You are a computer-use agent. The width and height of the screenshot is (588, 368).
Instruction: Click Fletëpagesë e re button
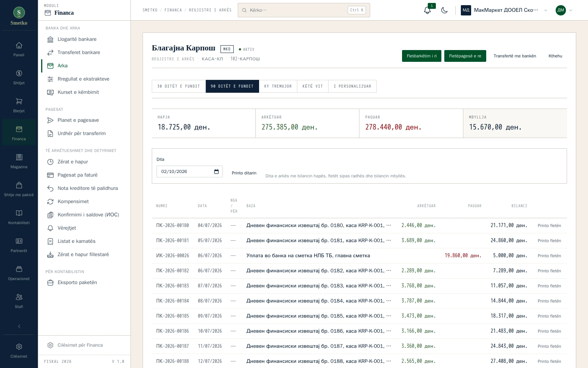coord(465,56)
